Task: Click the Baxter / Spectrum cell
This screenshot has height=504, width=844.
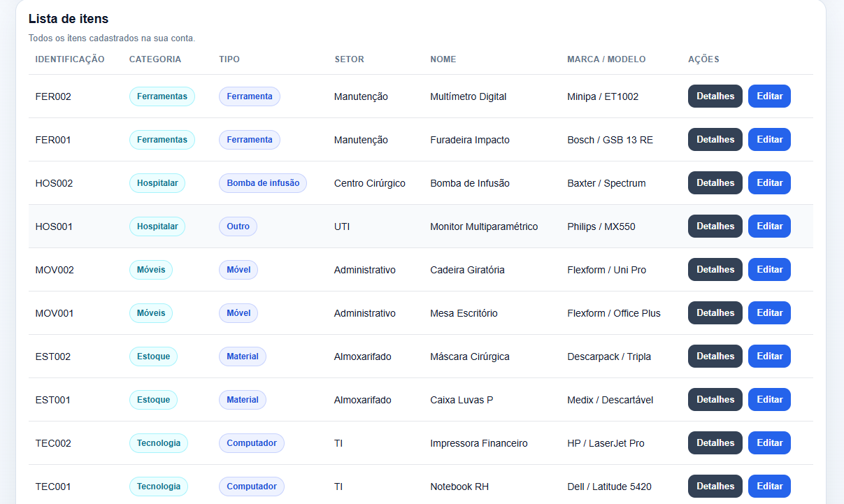Action: click(606, 183)
